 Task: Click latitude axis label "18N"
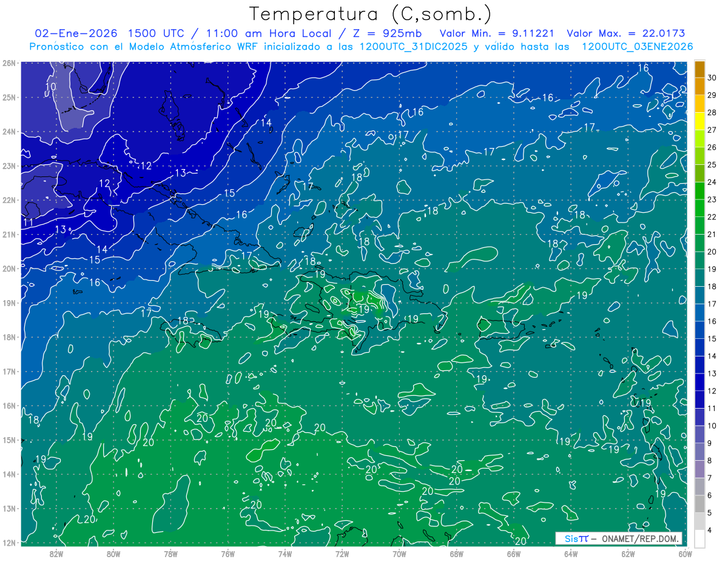(x=8, y=337)
